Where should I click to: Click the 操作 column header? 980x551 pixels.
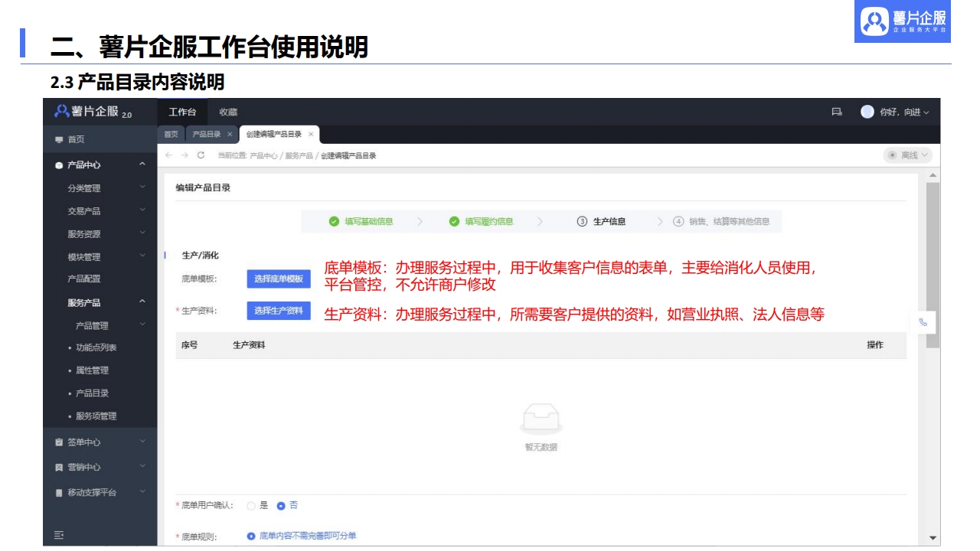[875, 345]
